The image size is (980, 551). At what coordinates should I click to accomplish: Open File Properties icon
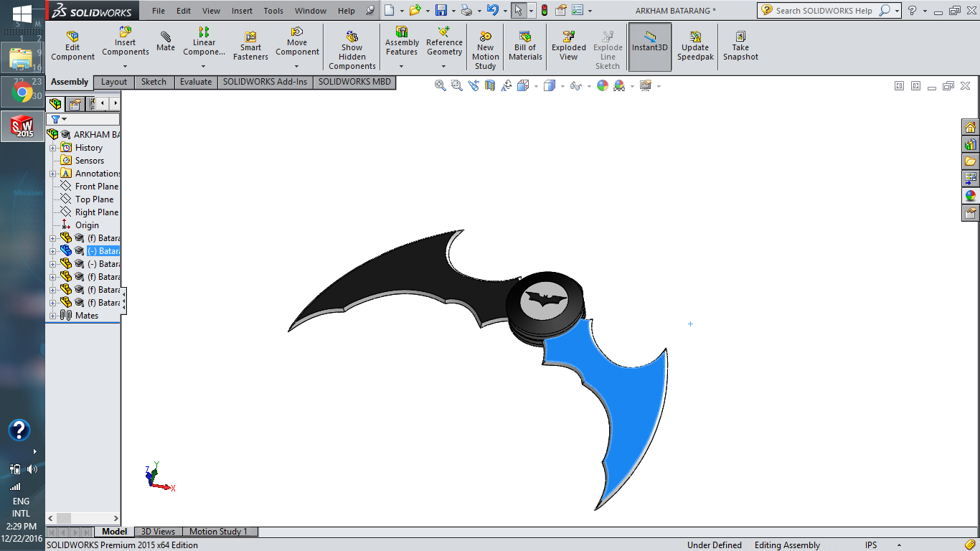tap(562, 10)
